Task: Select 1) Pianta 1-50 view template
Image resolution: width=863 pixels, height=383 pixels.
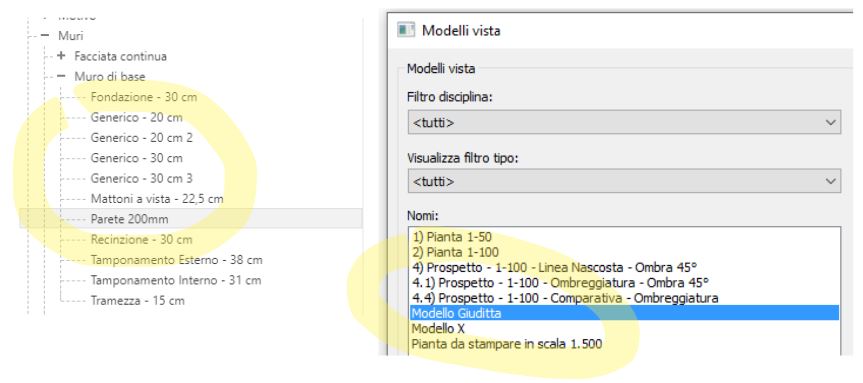Action: click(451, 237)
